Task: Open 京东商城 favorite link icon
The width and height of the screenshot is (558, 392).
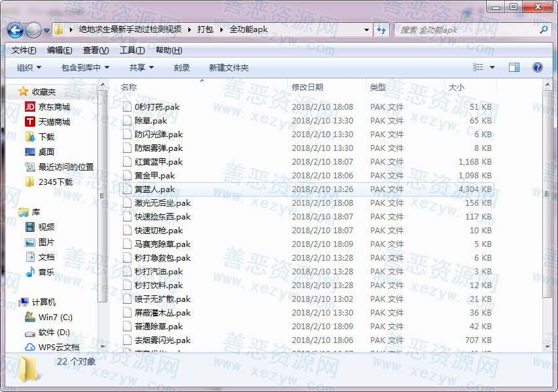Action: [30, 107]
